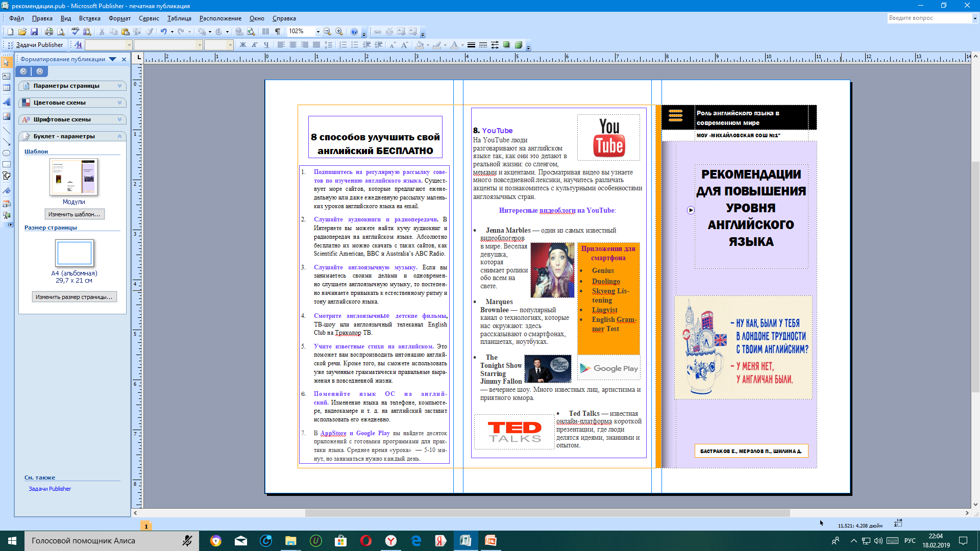Open arrow style options
980x551 pixels.
pyautogui.click(x=495, y=45)
